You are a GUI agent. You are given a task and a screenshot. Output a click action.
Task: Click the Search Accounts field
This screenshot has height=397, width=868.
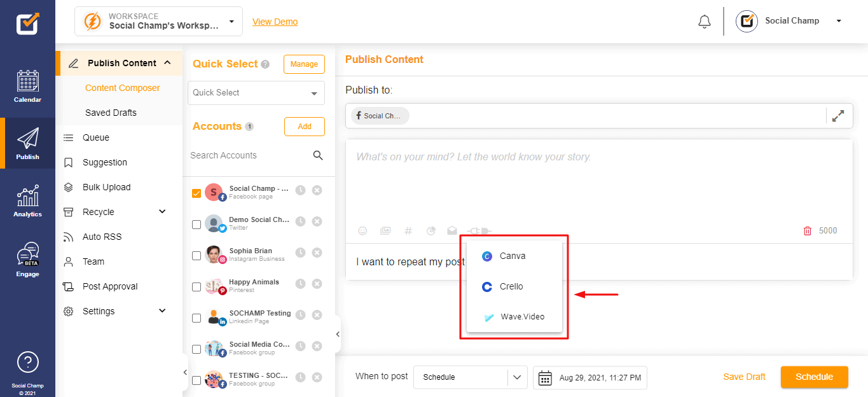click(248, 155)
